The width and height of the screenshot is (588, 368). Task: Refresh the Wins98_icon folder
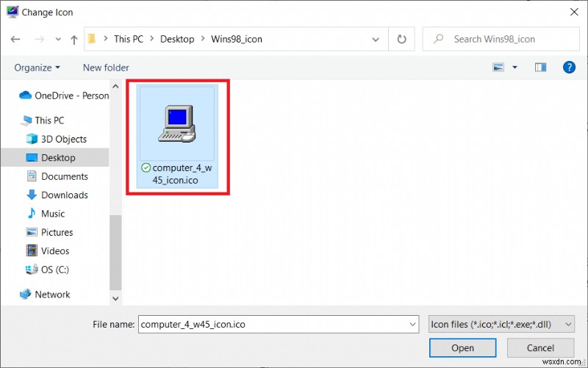[401, 39]
